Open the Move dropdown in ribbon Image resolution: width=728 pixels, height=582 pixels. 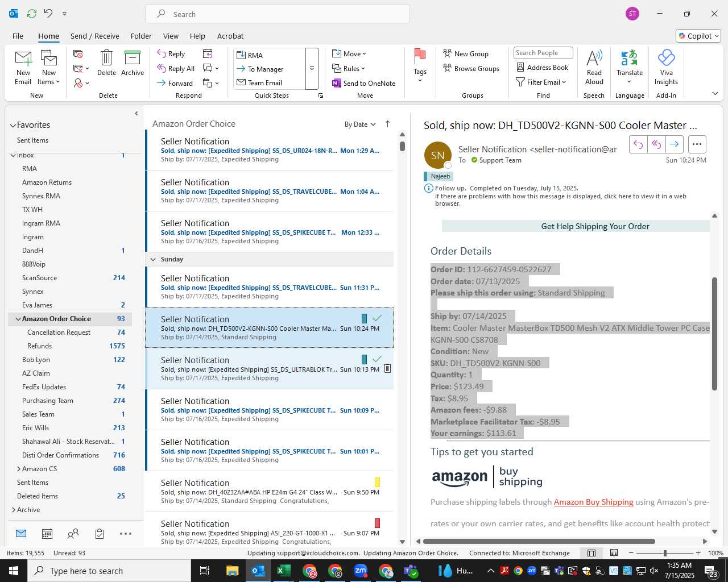click(349, 53)
